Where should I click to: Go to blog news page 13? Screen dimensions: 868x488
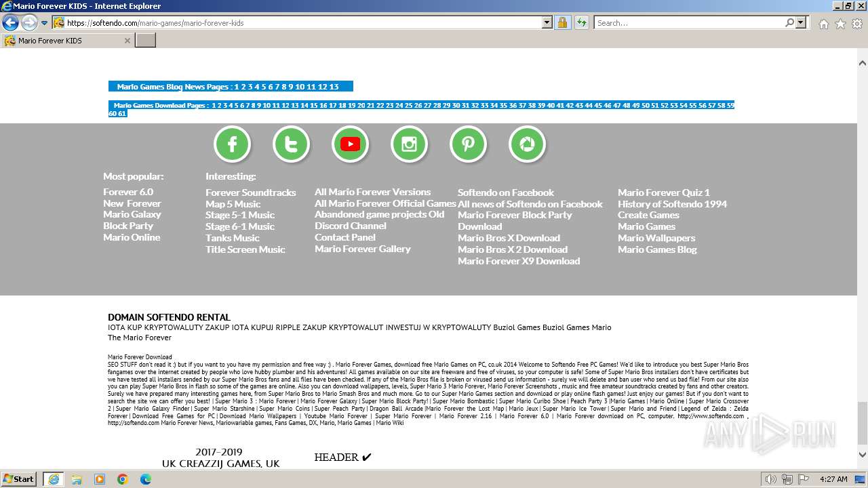click(x=334, y=87)
